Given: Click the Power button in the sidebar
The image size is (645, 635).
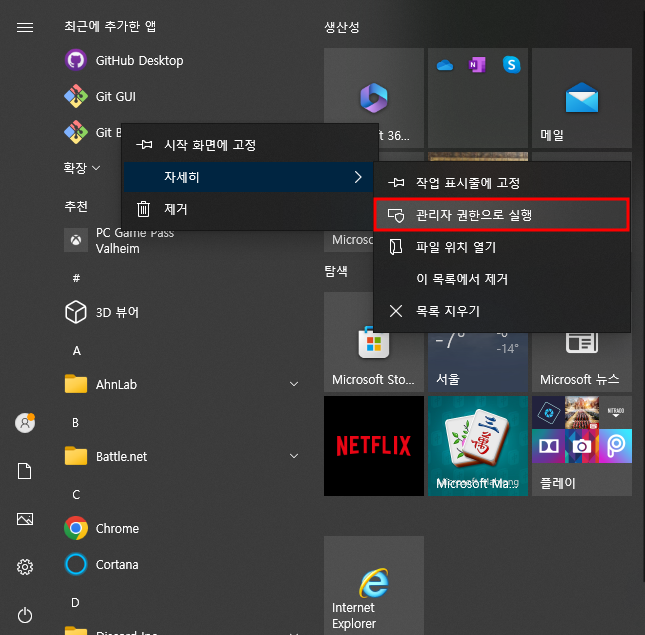Looking at the screenshot, I should click(25, 615).
